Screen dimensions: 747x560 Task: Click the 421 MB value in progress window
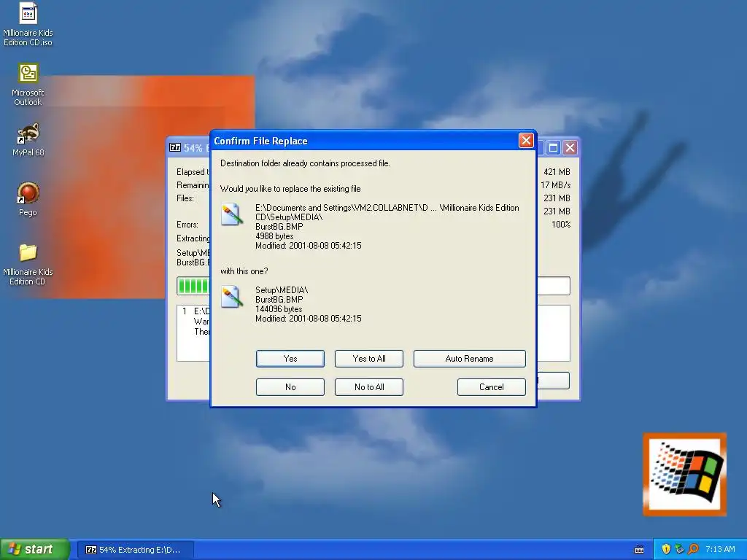tap(557, 172)
